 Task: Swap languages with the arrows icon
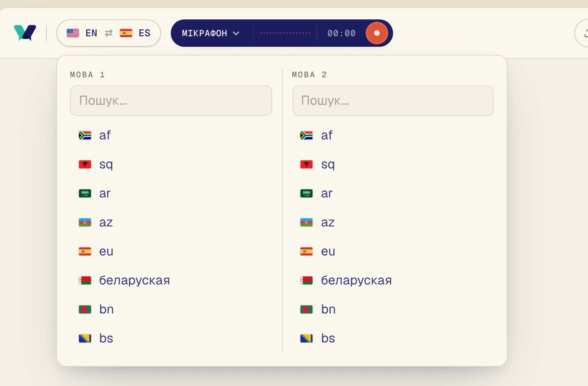pos(109,33)
